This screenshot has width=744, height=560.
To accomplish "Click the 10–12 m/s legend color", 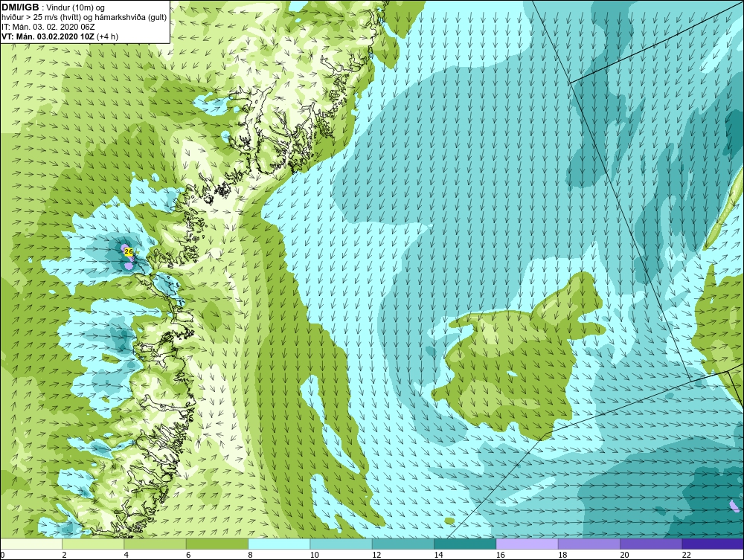I will tap(341, 544).
